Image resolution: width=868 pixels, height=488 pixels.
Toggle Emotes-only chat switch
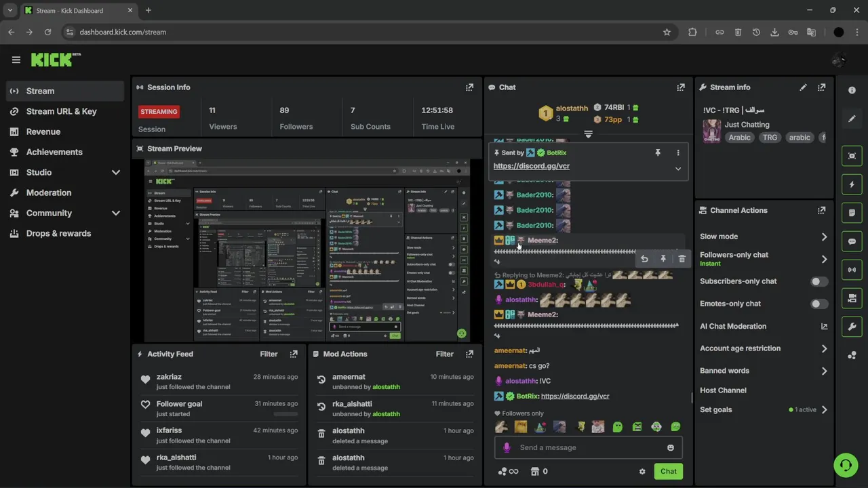coord(819,304)
